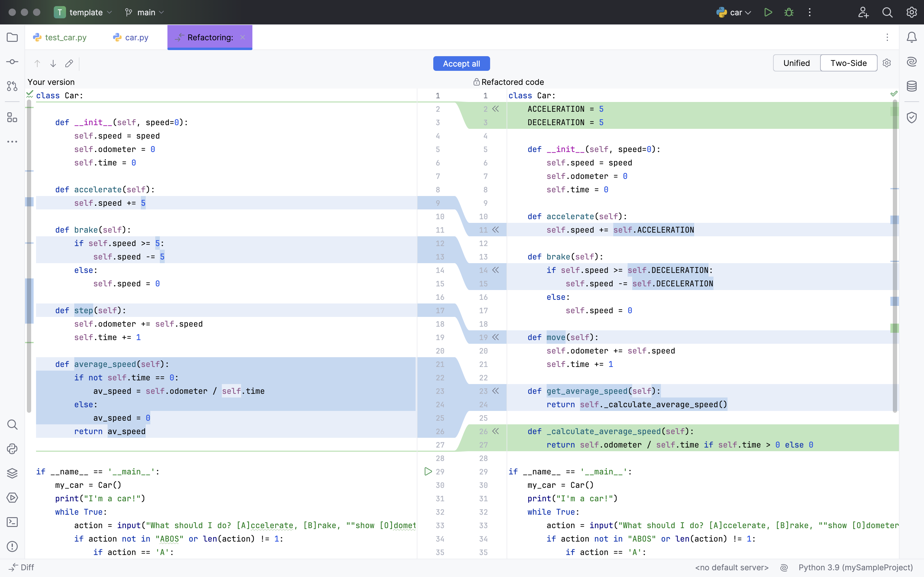Screen dimensions: 924x577
Task: Click the navigate previous change arrow
Action: 37,63
